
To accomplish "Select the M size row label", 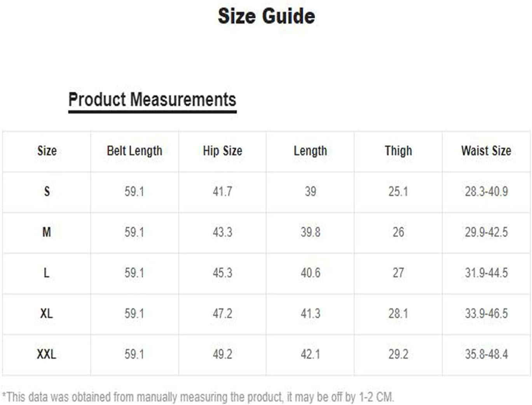I will point(47,232).
